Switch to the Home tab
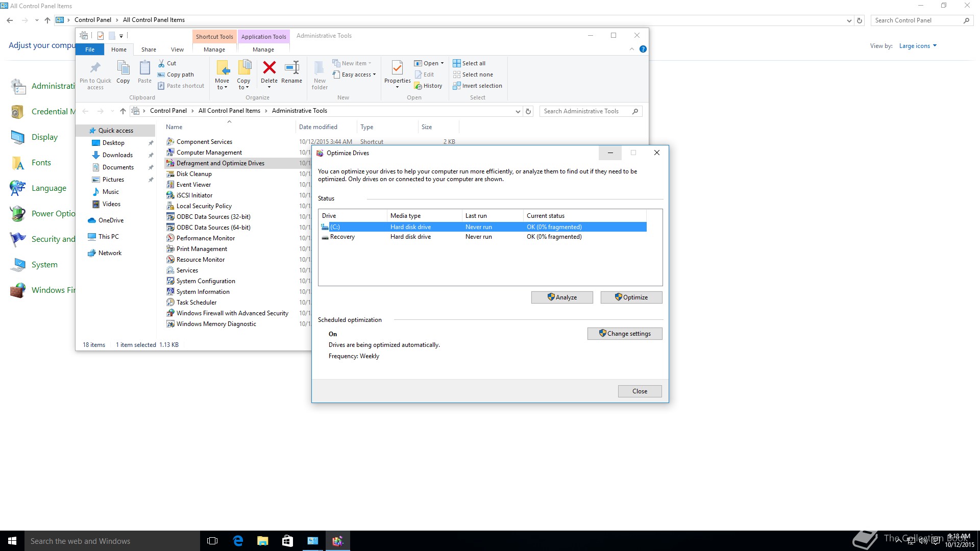Viewport: 980px width, 551px height. [x=119, y=49]
